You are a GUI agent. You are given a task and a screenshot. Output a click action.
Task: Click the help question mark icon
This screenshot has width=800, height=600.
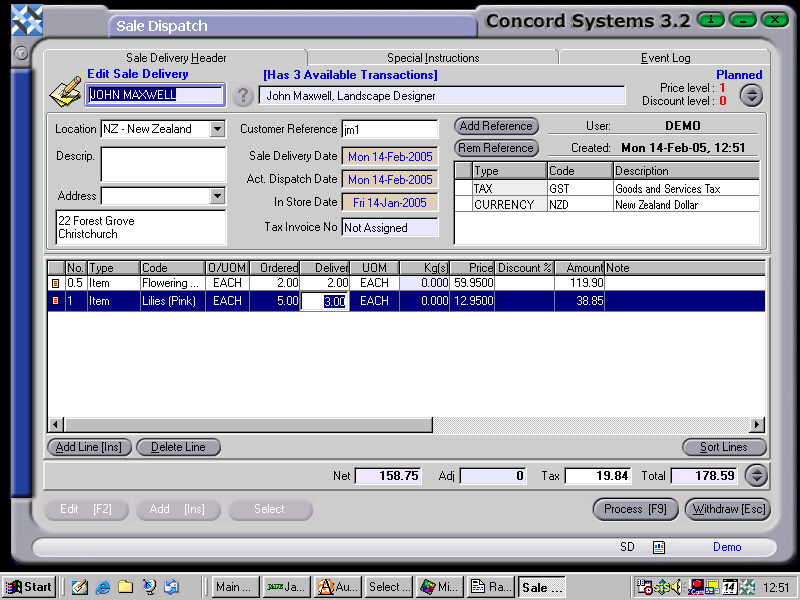(x=245, y=95)
